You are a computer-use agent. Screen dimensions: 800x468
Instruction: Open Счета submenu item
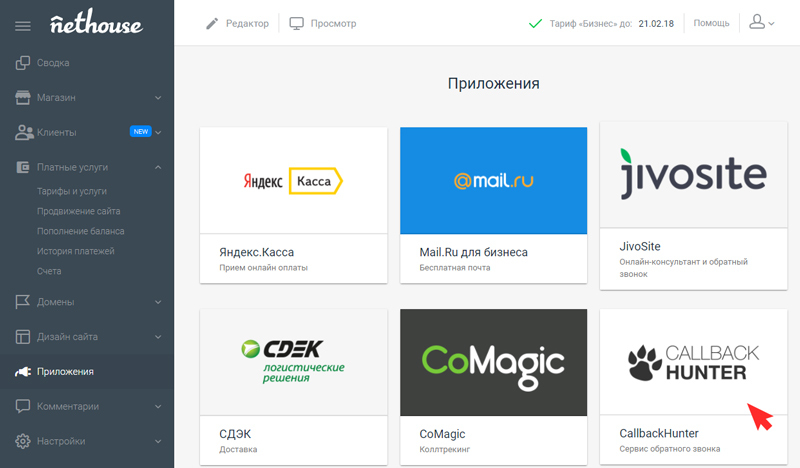[x=49, y=271]
